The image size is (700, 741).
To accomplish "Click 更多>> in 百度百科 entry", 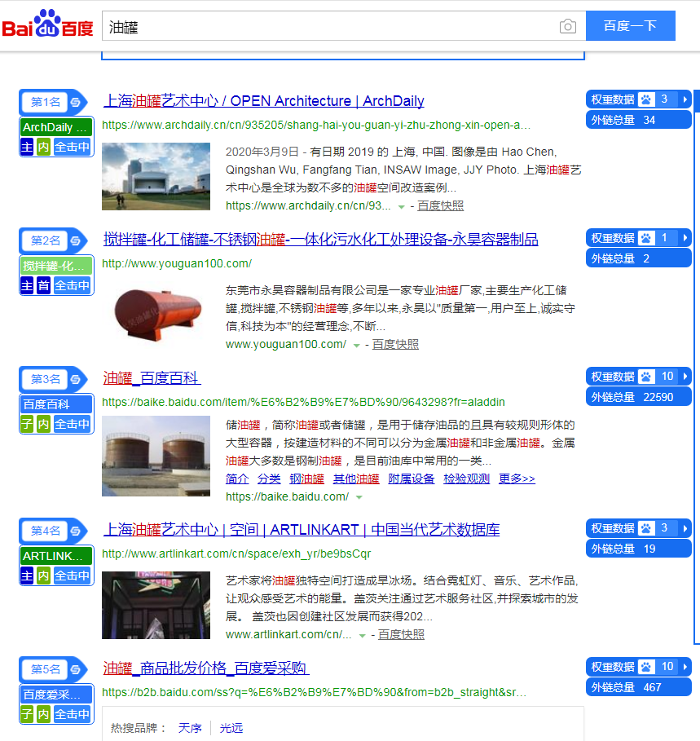I will (517, 479).
